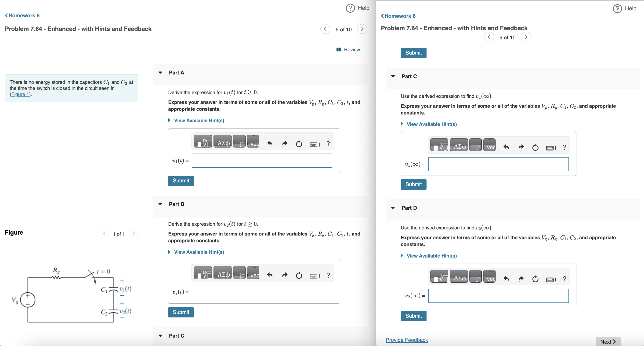Click the Next button at bottom right
644x346 pixels.
click(608, 342)
